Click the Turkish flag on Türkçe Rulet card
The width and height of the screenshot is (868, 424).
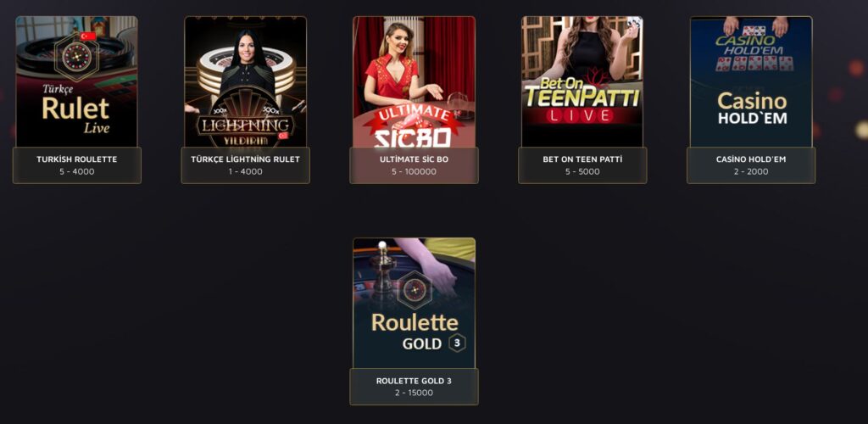pyautogui.click(x=88, y=36)
